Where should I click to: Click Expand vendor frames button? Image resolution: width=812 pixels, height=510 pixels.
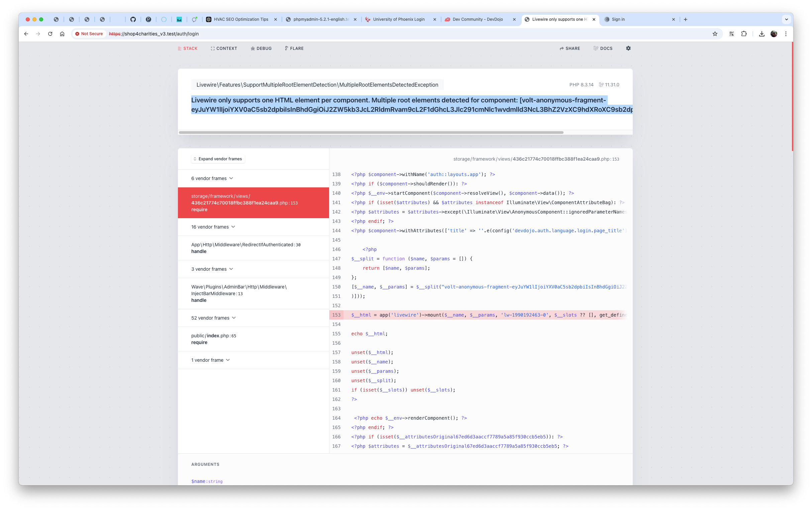click(218, 159)
